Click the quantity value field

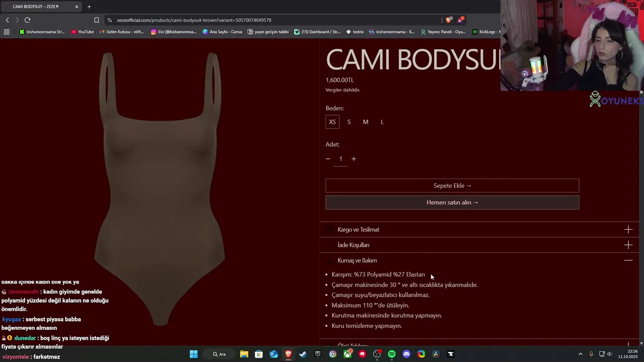pos(341,159)
